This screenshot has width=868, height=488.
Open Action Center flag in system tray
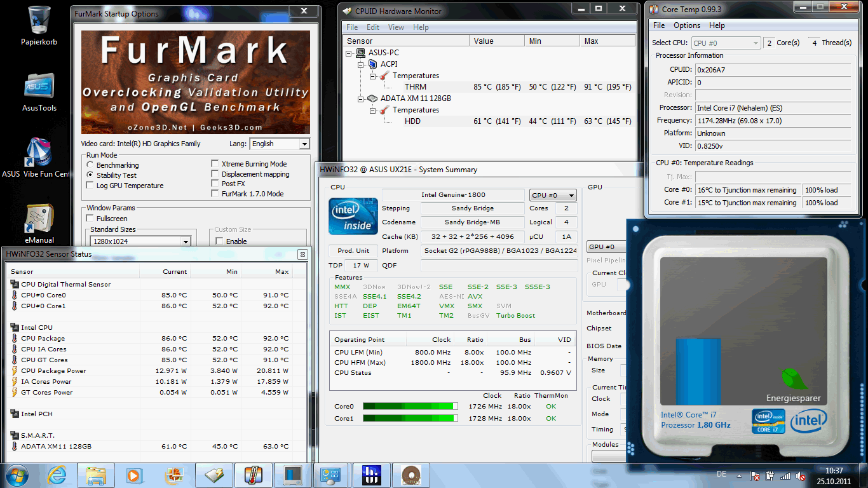(756, 475)
